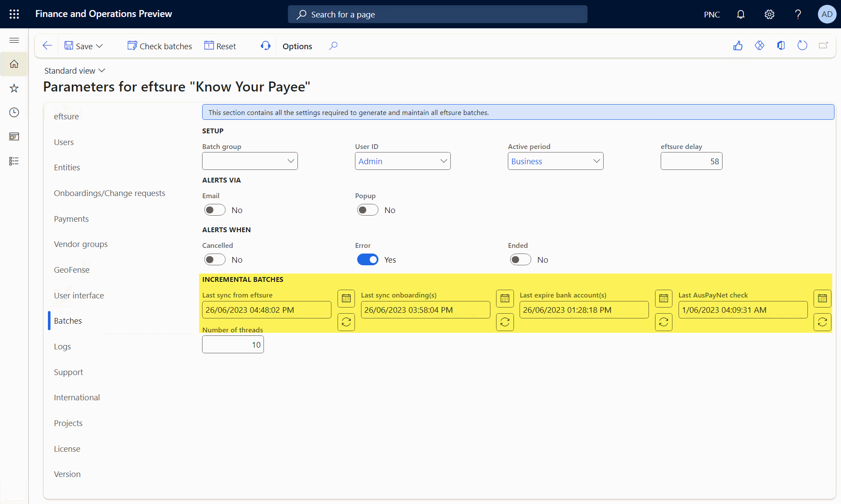
Task: Refresh the page
Action: tap(802, 46)
